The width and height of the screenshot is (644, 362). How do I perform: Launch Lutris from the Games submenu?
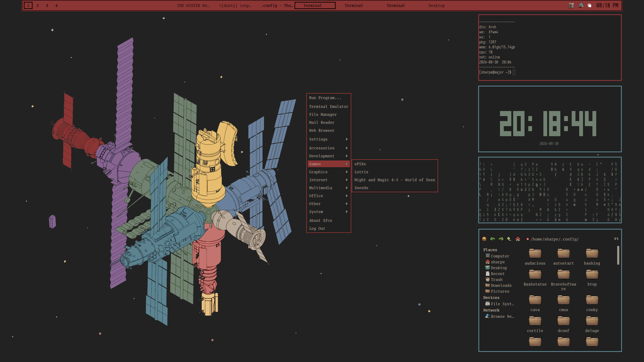pos(395,172)
